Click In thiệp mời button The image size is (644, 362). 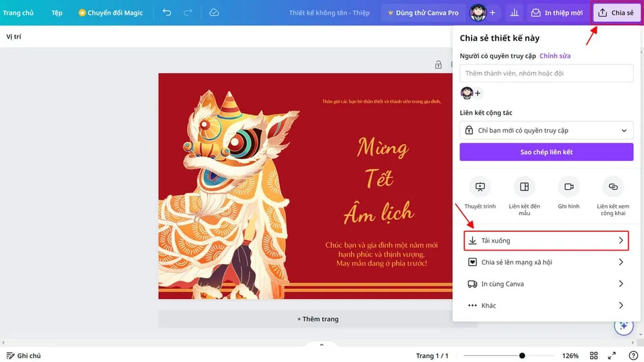557,13
